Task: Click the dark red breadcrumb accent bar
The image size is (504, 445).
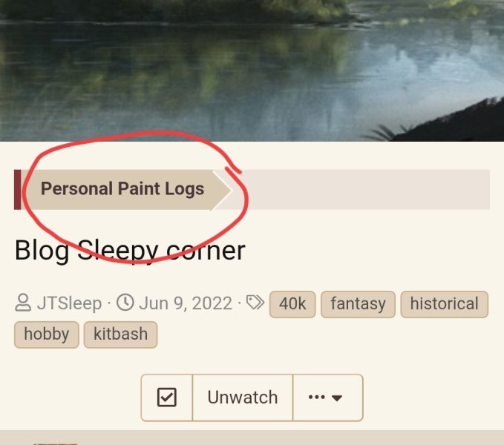Action: (18, 190)
